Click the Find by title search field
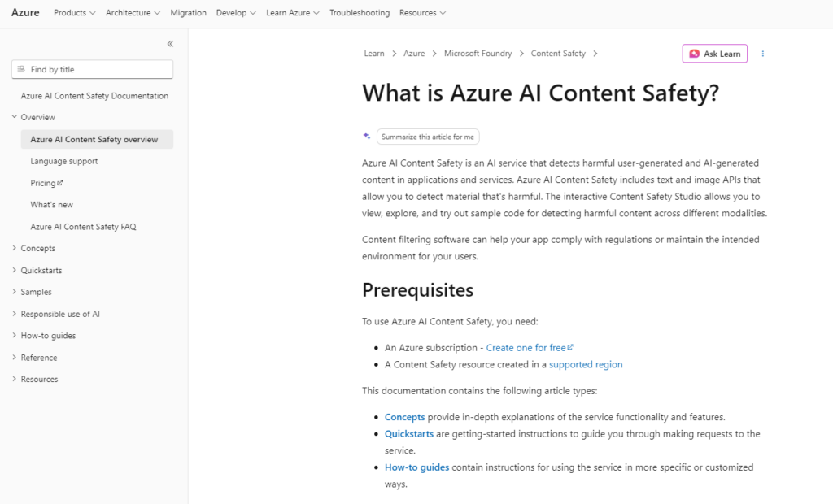This screenshot has height=504, width=833. pos(93,69)
